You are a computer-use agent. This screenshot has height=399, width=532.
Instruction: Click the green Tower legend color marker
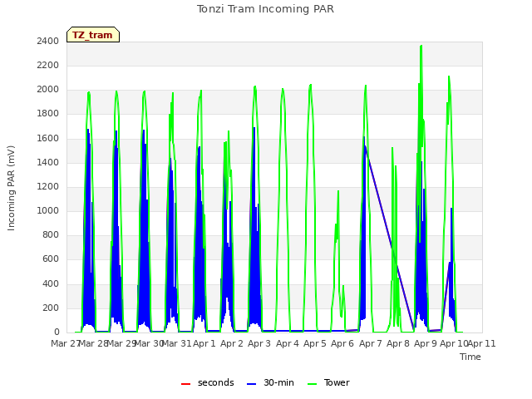pyautogui.click(x=312, y=384)
